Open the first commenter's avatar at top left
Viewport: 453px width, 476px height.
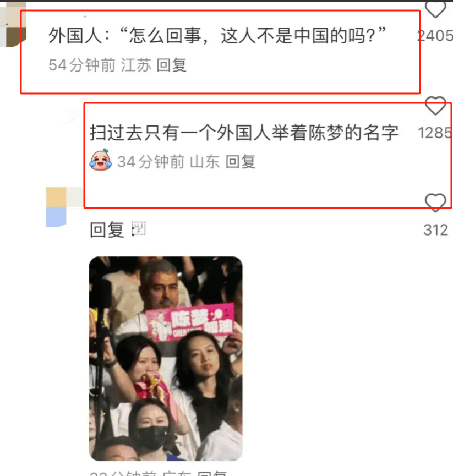[x=13, y=24]
